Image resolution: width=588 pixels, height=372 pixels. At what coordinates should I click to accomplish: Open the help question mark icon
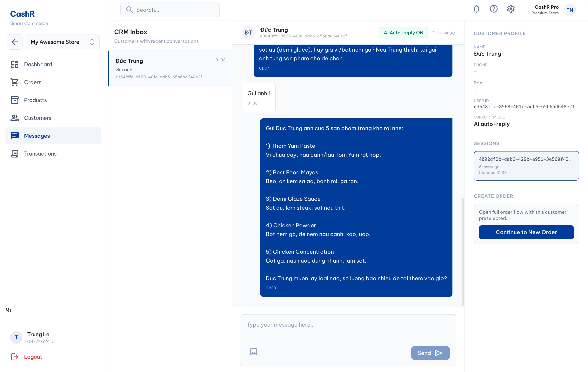pyautogui.click(x=493, y=9)
